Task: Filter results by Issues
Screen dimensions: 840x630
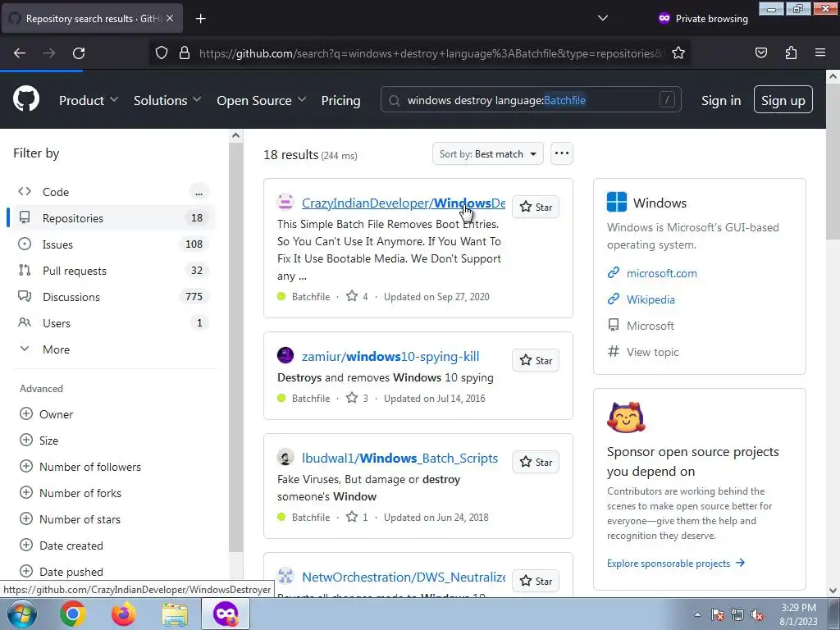Action: point(113,244)
